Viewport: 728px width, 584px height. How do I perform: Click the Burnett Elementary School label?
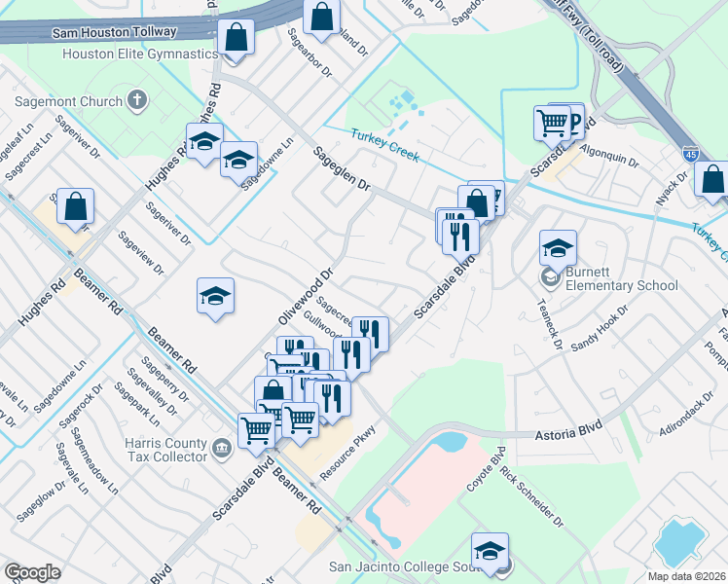[x=622, y=278]
